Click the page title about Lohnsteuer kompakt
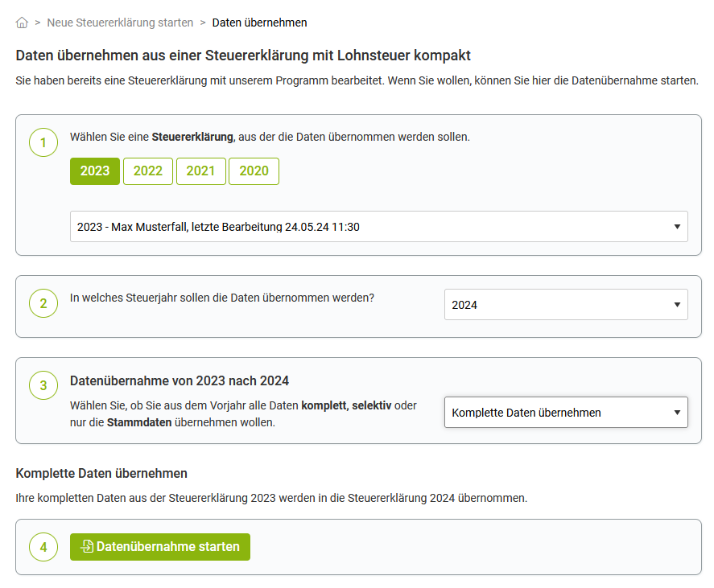This screenshot has height=588, width=714. pyautogui.click(x=243, y=56)
